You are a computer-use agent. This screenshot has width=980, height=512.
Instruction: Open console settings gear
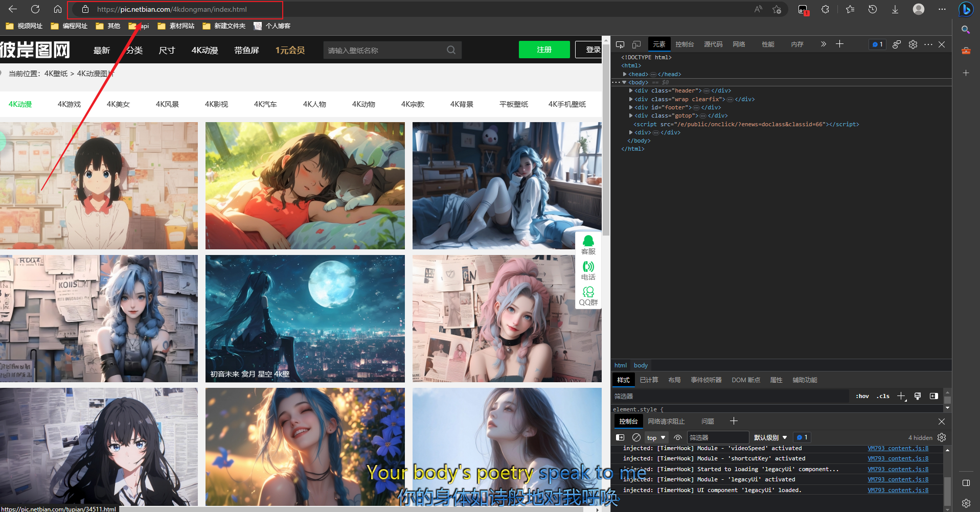pyautogui.click(x=942, y=437)
